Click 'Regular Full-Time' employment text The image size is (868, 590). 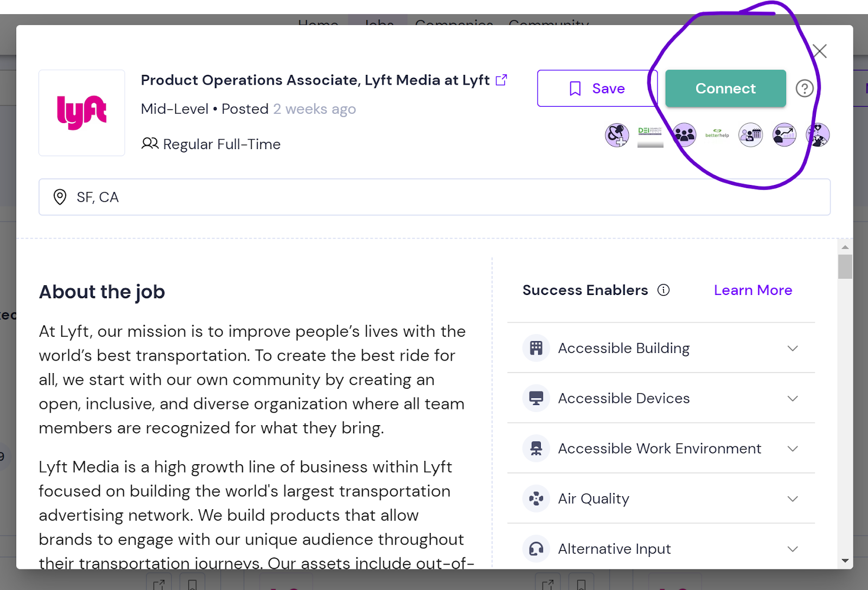coord(221,144)
